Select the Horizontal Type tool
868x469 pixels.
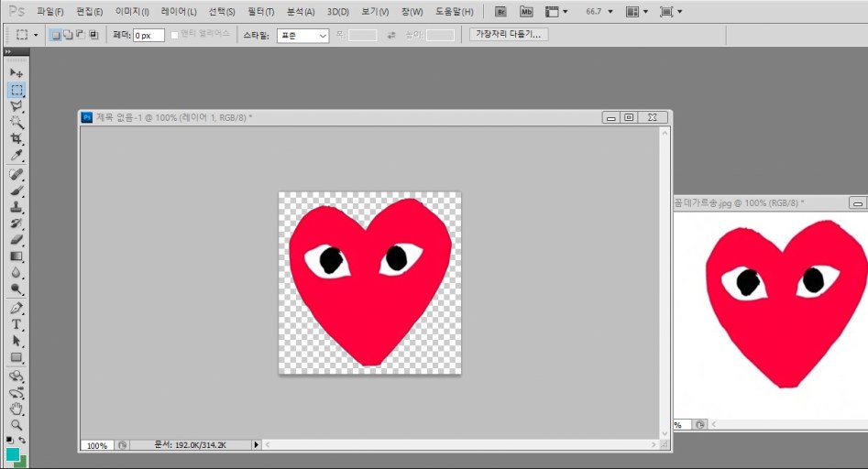16,324
